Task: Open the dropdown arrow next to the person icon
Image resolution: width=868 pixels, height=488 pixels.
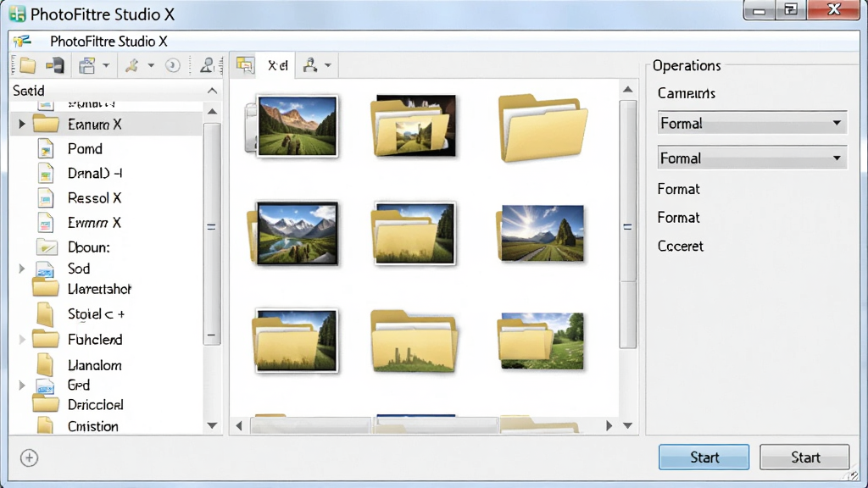Action: click(x=328, y=66)
